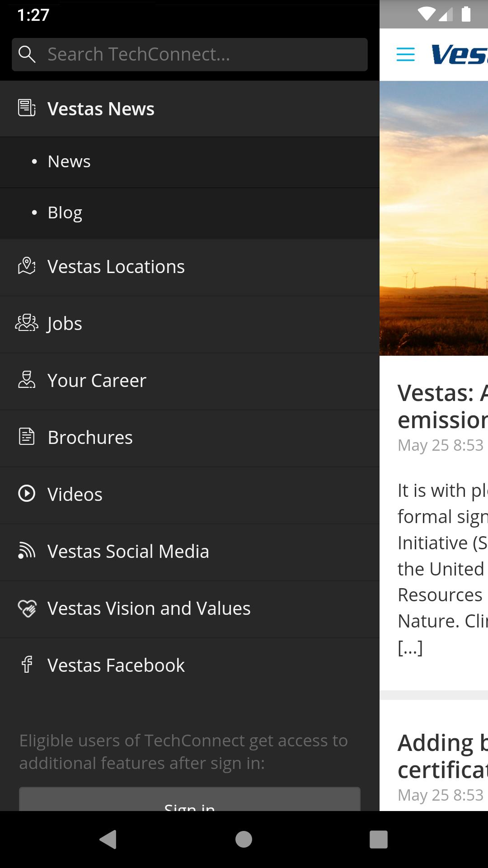Tap the blue hamburger menu icon
This screenshot has width=488, height=868.
coord(405,55)
